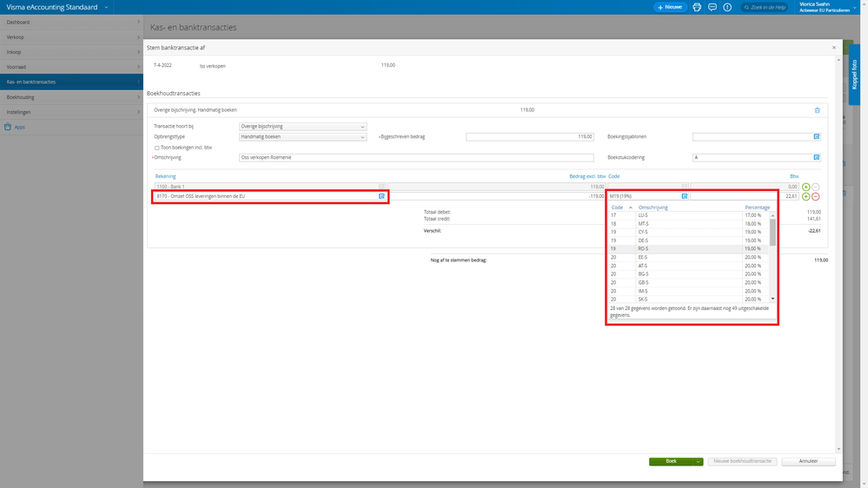Remove the 8170 line with red minus
Image resolution: width=868 pixels, height=488 pixels.
(x=815, y=196)
